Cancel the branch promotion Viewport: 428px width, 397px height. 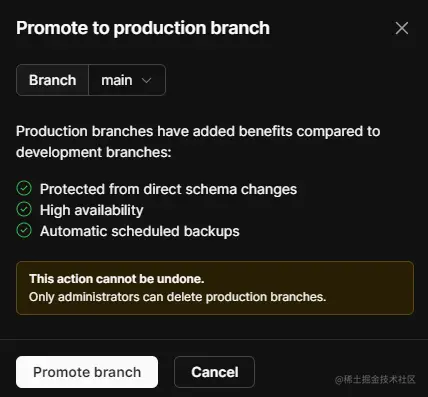point(215,372)
